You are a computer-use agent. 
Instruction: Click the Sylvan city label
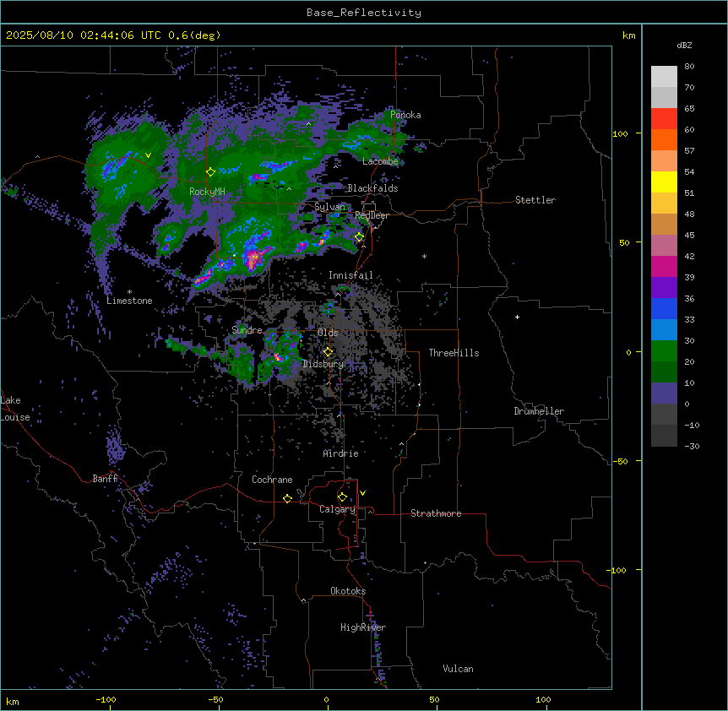329,207
